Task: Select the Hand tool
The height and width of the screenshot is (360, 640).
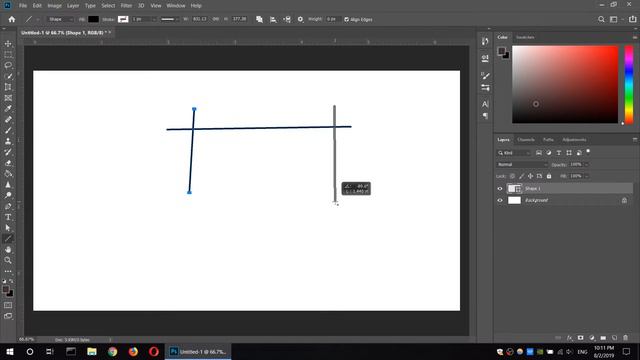Action: [x=8, y=249]
